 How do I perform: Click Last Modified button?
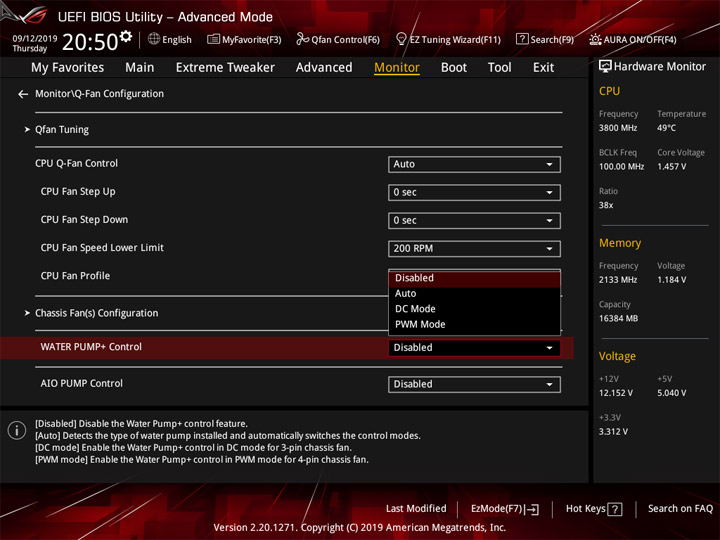416,509
